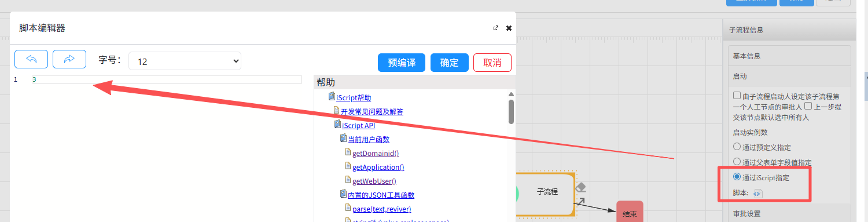Image resolution: width=868 pixels, height=222 pixels.
Task: Click the undo arrow button in script editor
Action: pyautogui.click(x=31, y=59)
